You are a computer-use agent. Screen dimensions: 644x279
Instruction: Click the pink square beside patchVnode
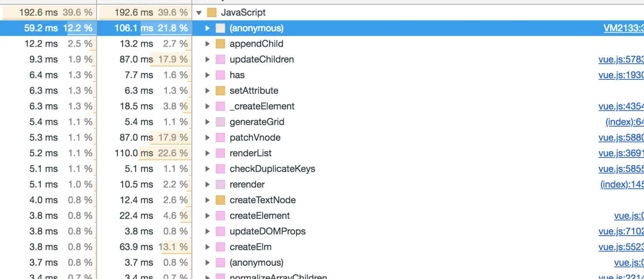pos(220,138)
